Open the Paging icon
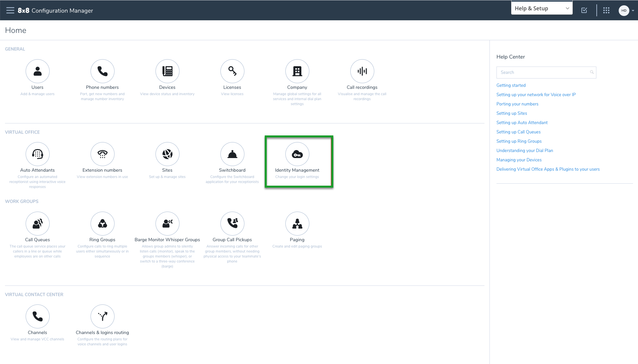 [297, 224]
